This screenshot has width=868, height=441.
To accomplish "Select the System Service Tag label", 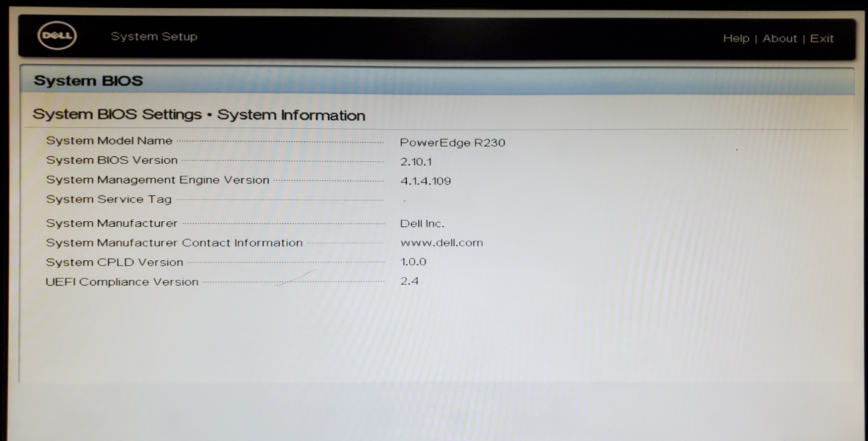I will 108,200.
